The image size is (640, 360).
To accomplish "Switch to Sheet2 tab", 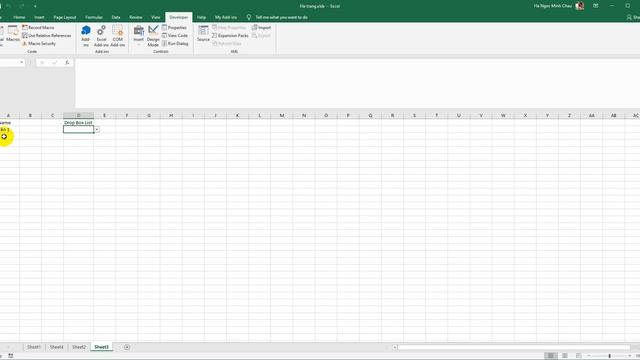I will coord(79,347).
